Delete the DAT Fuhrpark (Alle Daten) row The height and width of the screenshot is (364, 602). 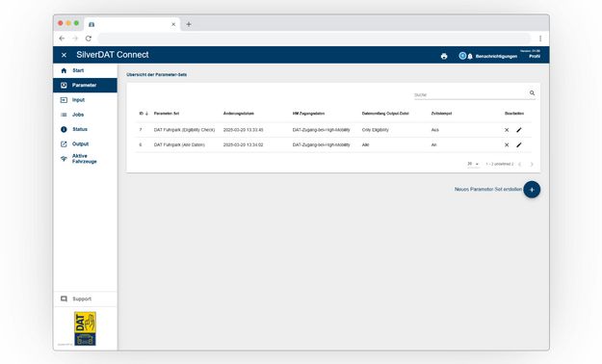click(x=507, y=144)
